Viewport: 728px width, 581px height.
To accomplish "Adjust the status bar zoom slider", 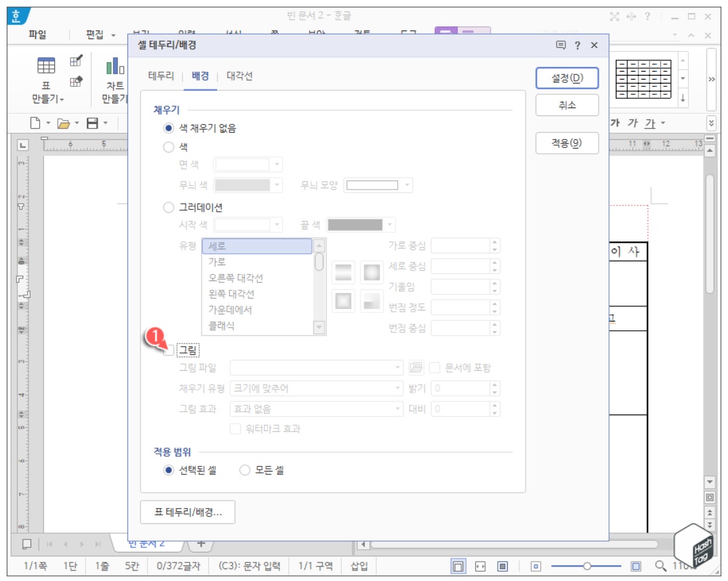I will click(587, 566).
